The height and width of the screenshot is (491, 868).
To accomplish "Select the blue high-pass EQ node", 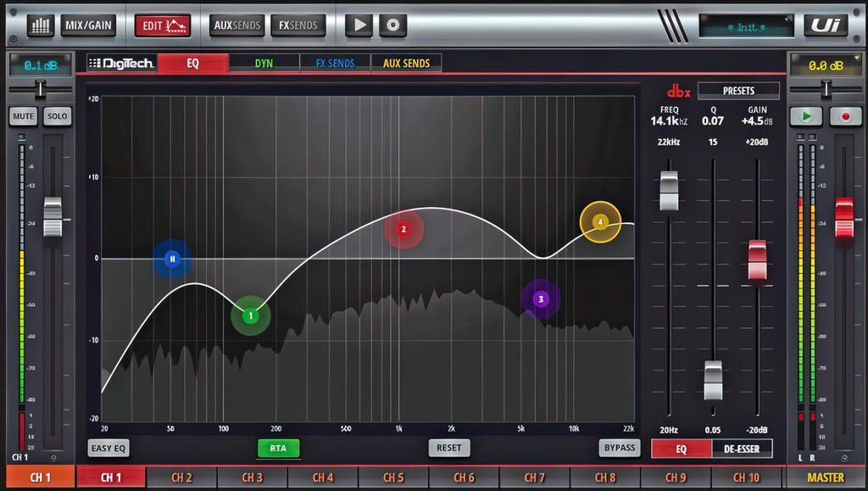I will 172,259.
